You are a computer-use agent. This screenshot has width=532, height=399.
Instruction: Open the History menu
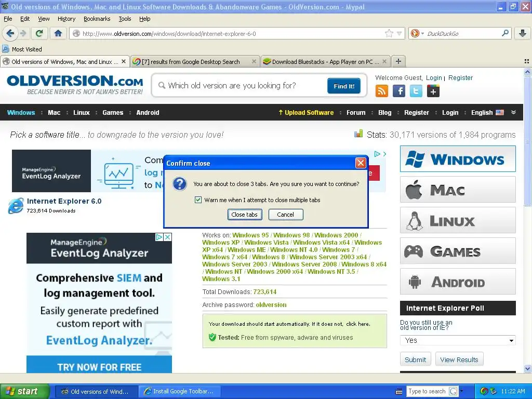[66, 19]
